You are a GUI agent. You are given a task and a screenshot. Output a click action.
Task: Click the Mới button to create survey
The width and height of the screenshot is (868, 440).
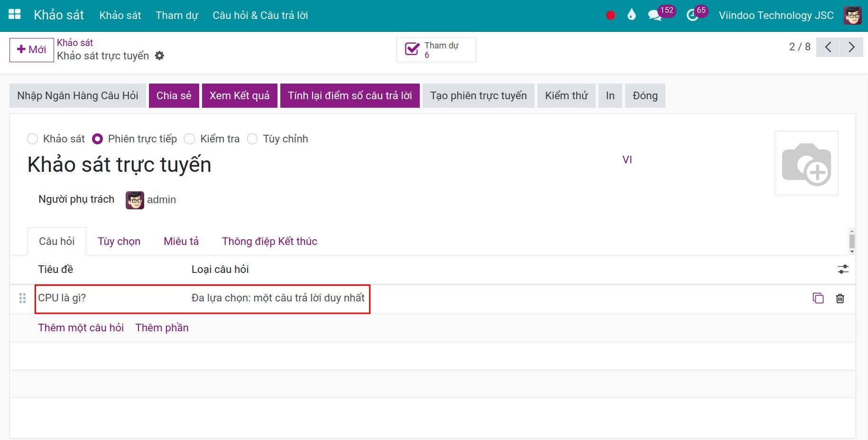(32, 49)
